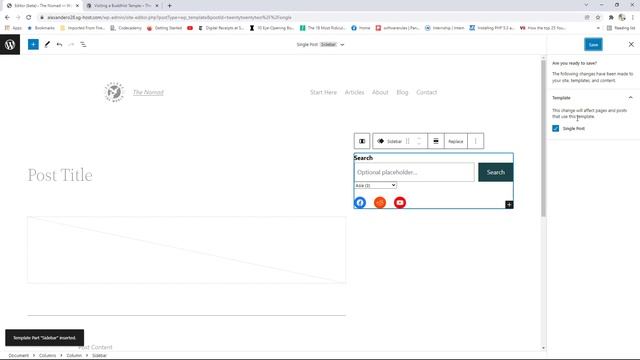Click Column in the breadcrumb bar
Screen dimensions: 640x360
click(x=74, y=356)
